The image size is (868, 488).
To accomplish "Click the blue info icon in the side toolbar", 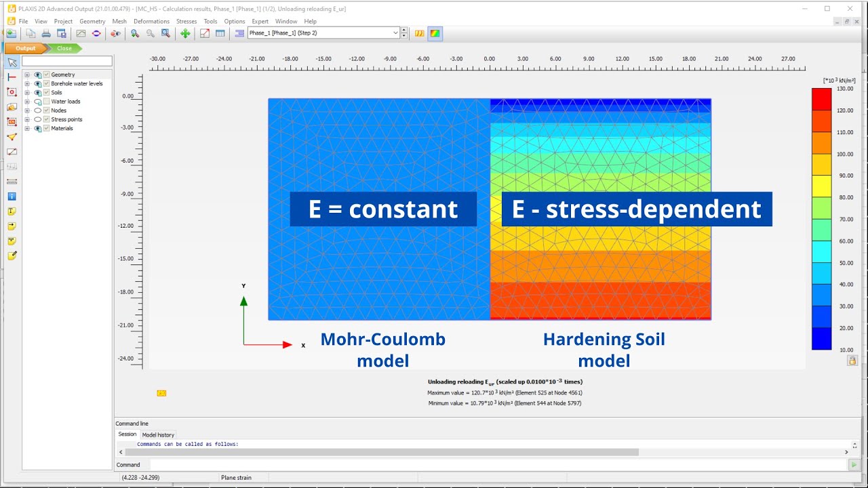I will [x=12, y=197].
